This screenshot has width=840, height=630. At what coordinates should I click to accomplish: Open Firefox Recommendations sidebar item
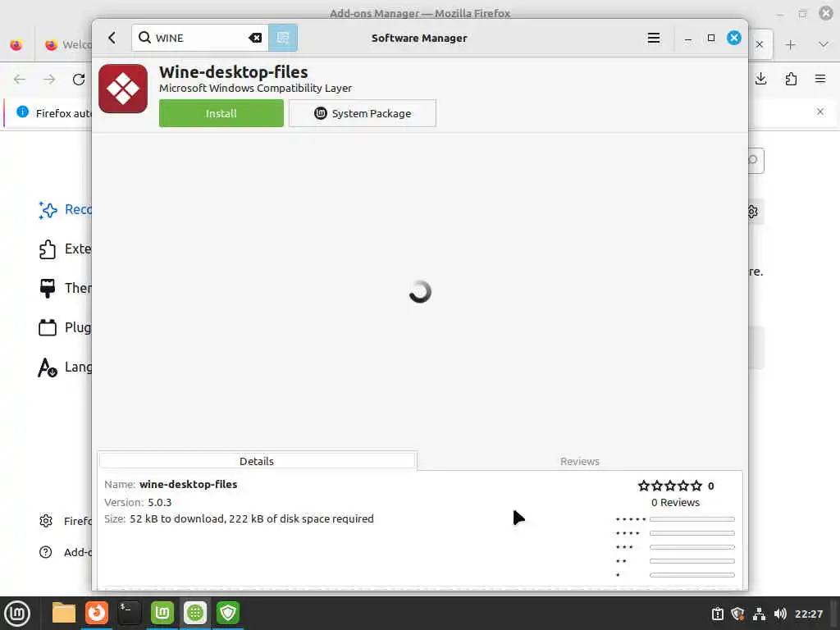(x=64, y=210)
